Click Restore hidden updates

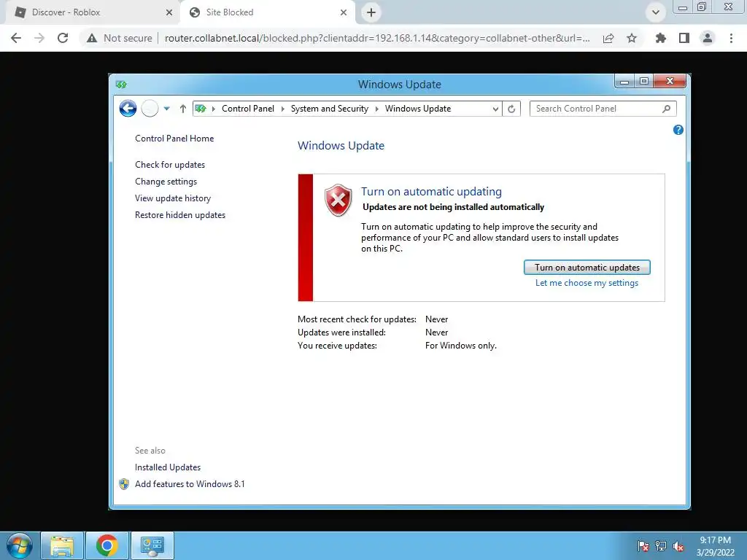(x=180, y=215)
